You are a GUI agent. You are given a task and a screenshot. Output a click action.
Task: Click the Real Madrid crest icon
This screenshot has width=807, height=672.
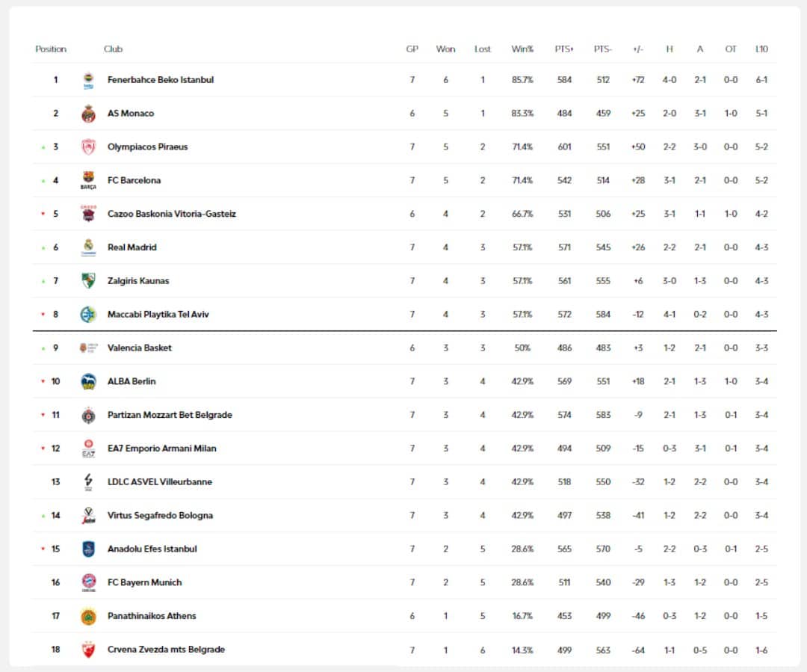coord(88,247)
